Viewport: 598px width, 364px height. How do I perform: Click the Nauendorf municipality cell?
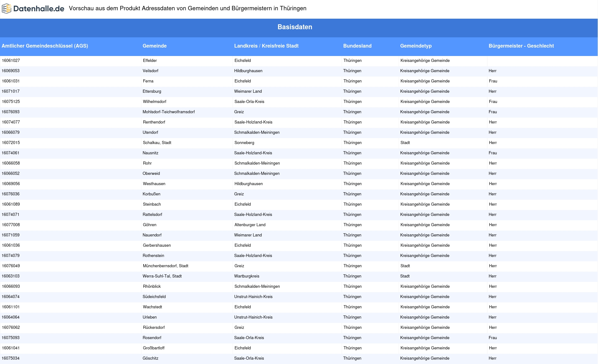coord(152,235)
